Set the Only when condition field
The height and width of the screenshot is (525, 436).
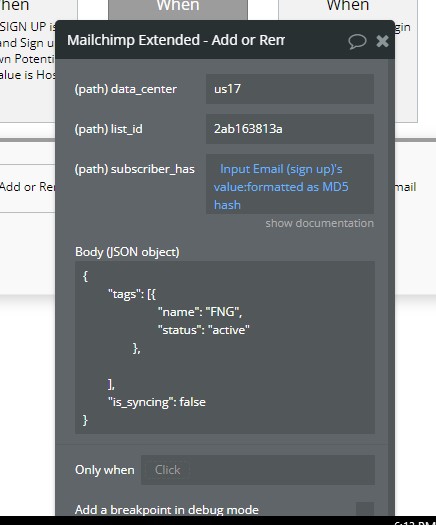pos(258,470)
